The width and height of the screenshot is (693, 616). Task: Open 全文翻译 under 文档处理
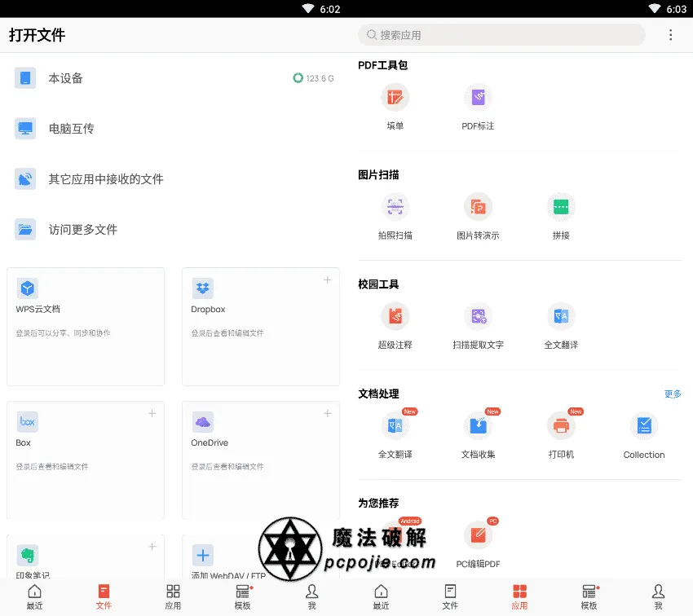(395, 435)
